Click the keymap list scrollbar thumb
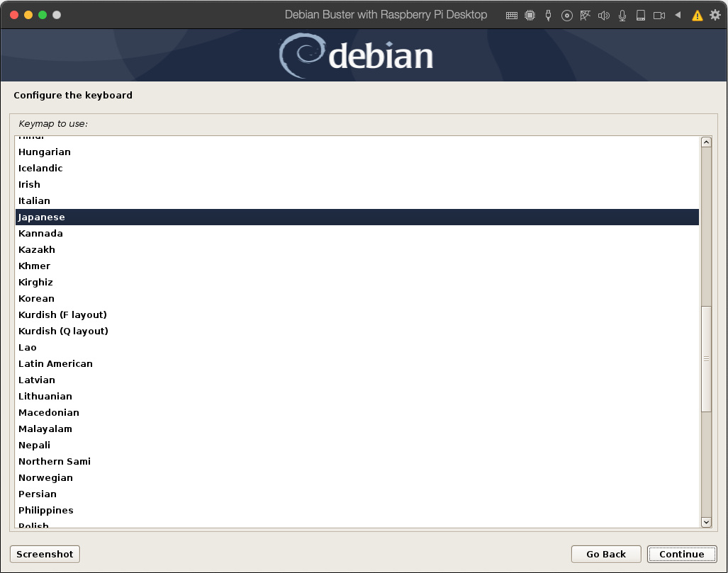Screen dimensions: 728x573 coord(706,358)
